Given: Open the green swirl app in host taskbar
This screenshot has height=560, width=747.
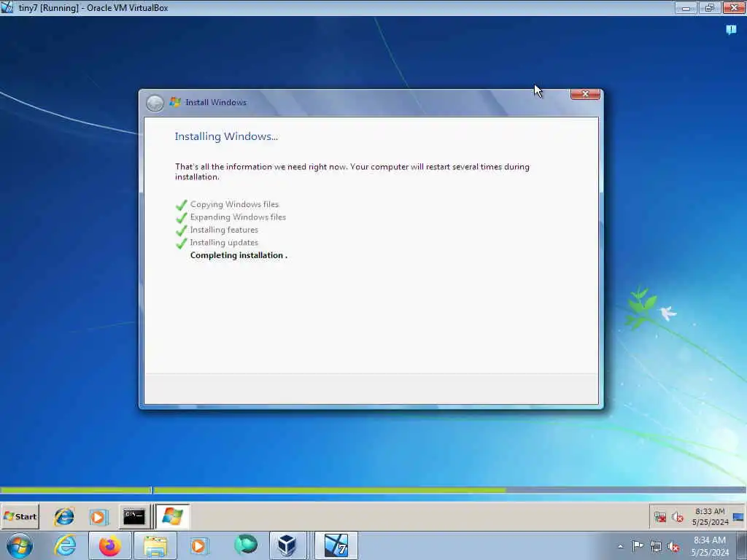Looking at the screenshot, I should [246, 545].
